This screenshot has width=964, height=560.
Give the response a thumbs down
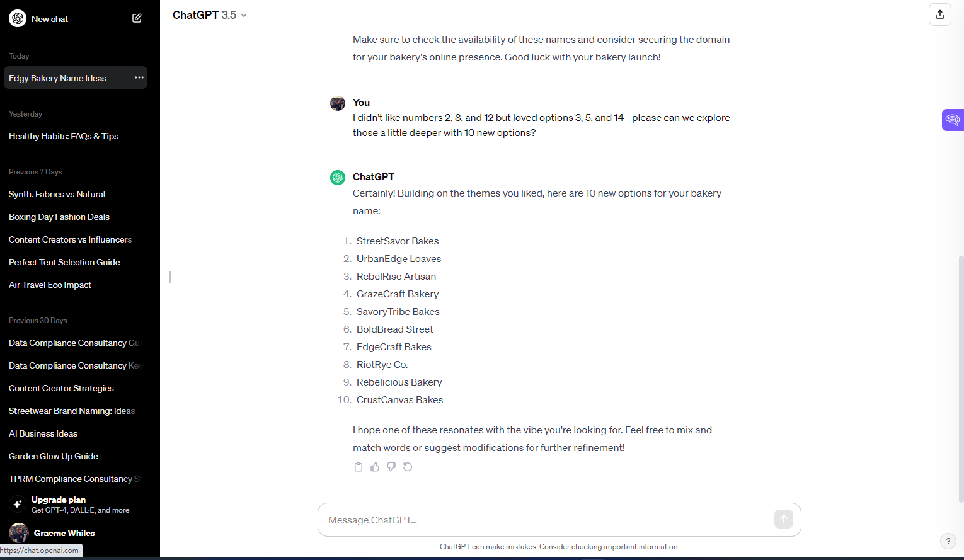tap(391, 467)
